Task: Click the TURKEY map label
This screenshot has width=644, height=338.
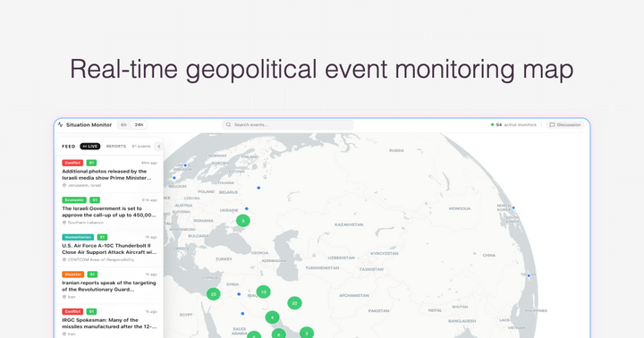Action: coord(224,259)
